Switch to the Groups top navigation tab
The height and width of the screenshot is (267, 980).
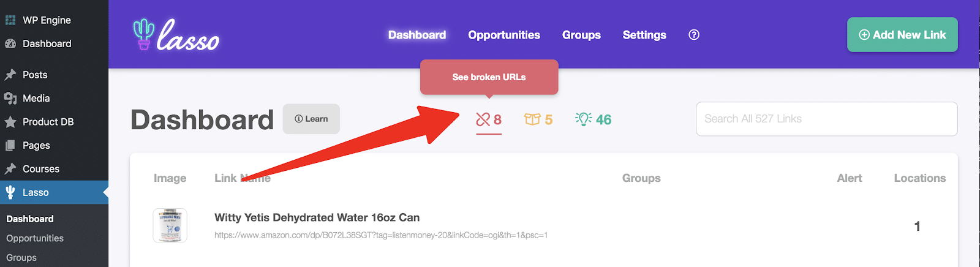point(581,35)
